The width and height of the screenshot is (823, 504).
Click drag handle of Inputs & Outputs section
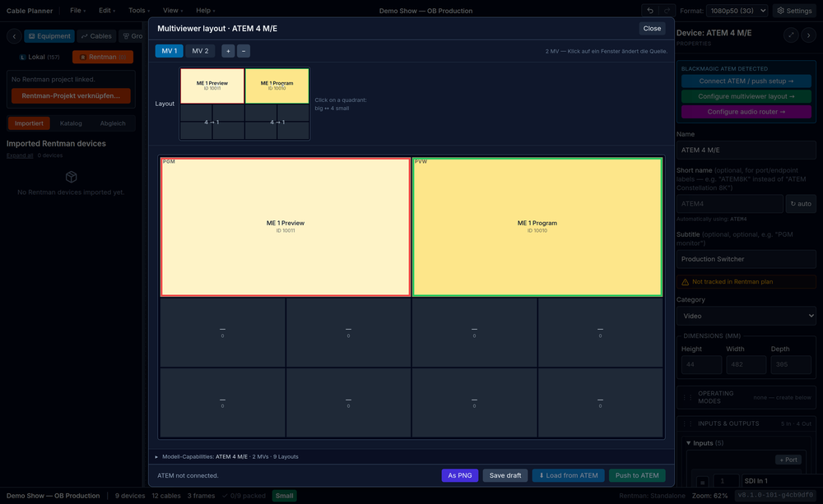(687, 423)
